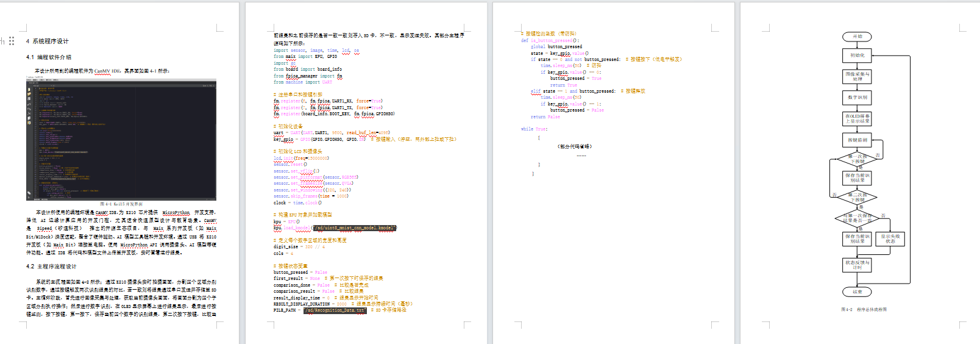Click the H1 heading marker icon
Image resolution: width=980 pixels, height=344 pixels.
[x=2, y=41]
